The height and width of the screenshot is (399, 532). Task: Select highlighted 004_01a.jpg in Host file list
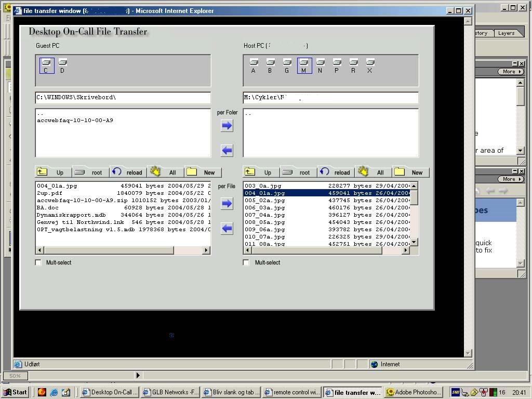point(327,193)
